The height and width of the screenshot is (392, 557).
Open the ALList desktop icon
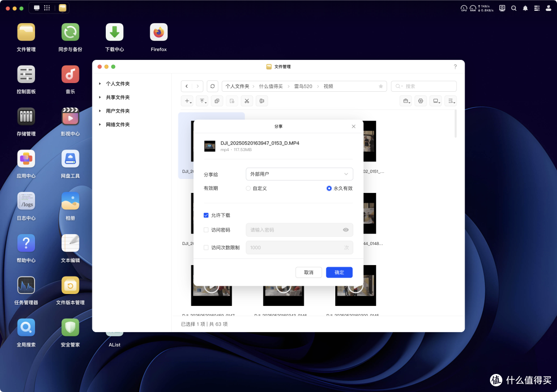[x=114, y=333]
